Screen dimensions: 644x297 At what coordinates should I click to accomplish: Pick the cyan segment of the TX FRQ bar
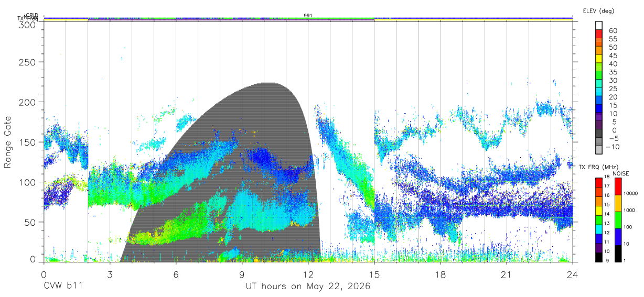point(599,229)
